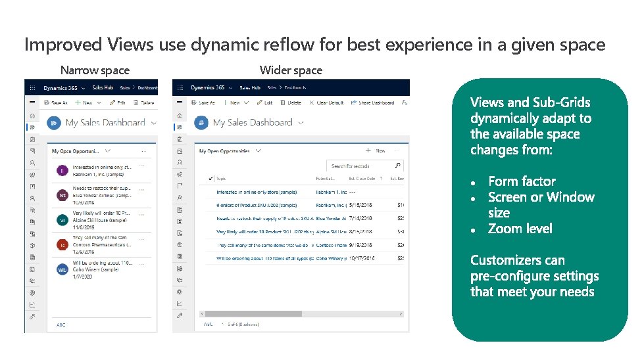Toggle hamburger menu in wider-space screenshot
This screenshot has width=644, height=362.
pyautogui.click(x=180, y=102)
